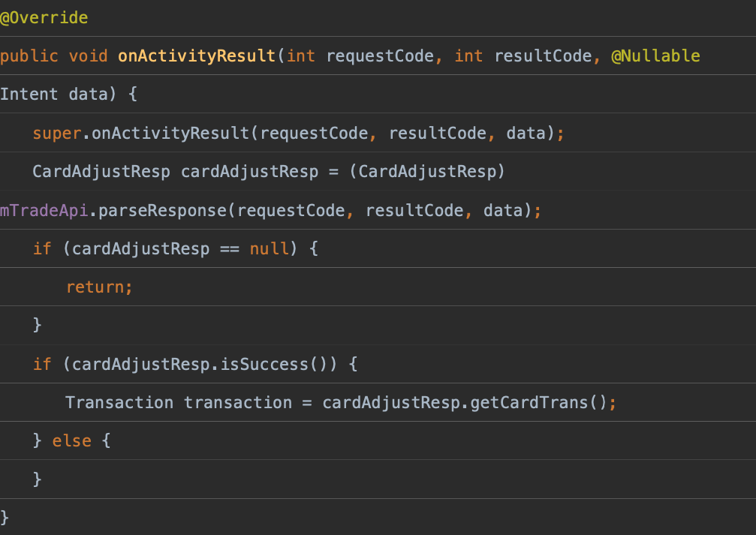Viewport: 756px width, 535px height.
Task: Click the null keyword in the if condition
Action: click(x=270, y=249)
